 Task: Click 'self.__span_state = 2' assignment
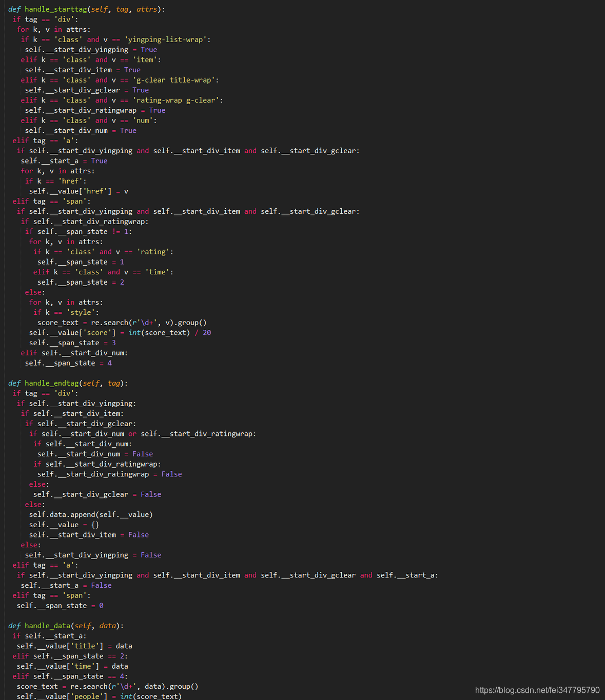[x=81, y=282]
